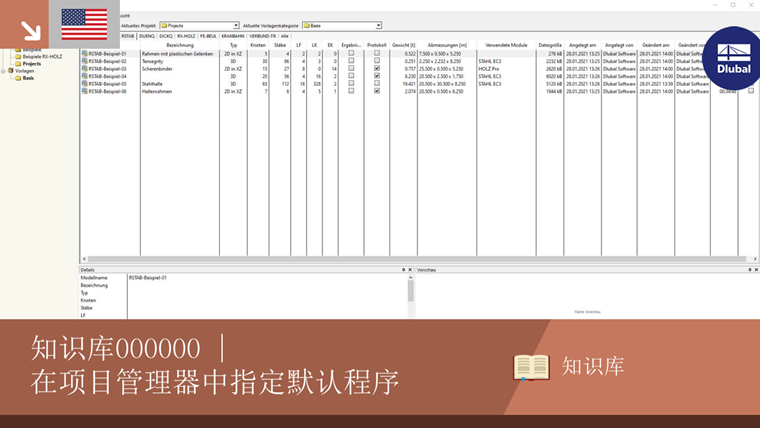Pin the Details panel
760x428 pixels.
[403, 269]
